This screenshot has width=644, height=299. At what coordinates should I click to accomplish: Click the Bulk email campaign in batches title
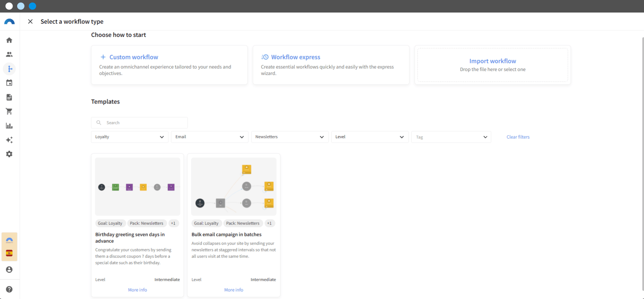point(226,235)
